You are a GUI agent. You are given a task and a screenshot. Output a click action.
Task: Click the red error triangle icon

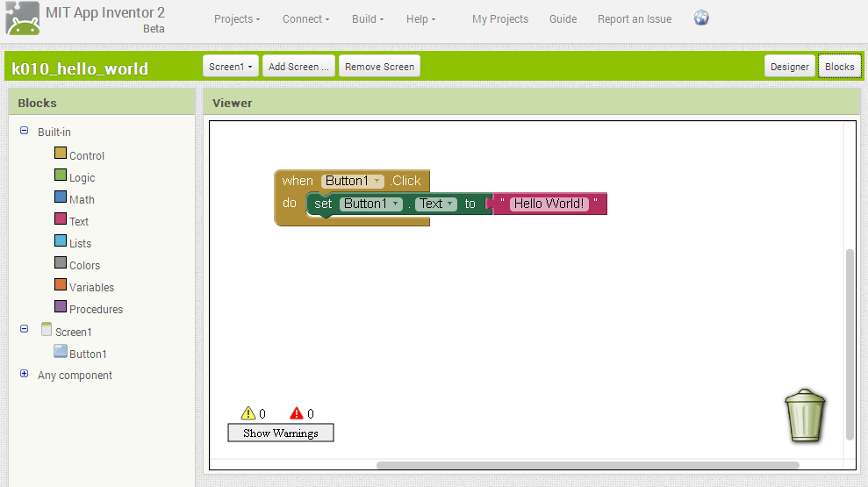[x=296, y=413]
